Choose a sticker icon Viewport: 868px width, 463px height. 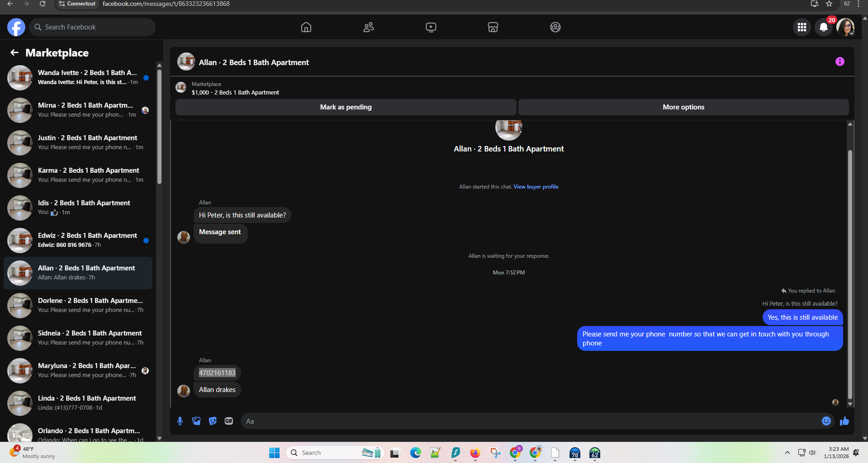(213, 421)
